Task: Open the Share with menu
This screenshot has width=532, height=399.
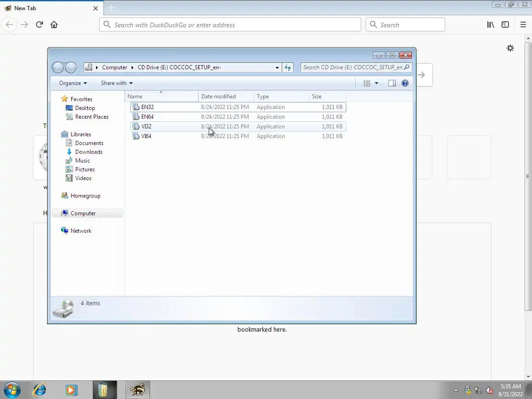Action: tap(117, 83)
